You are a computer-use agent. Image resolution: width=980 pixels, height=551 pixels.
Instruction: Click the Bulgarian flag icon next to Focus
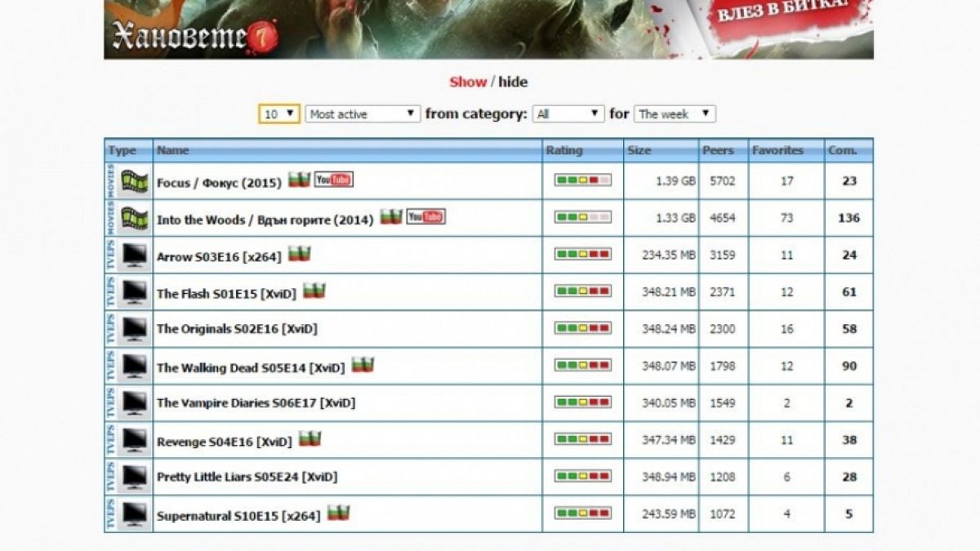point(299,180)
